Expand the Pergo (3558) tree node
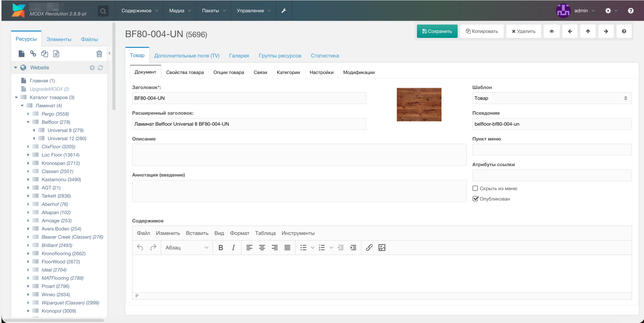 pyautogui.click(x=28, y=114)
